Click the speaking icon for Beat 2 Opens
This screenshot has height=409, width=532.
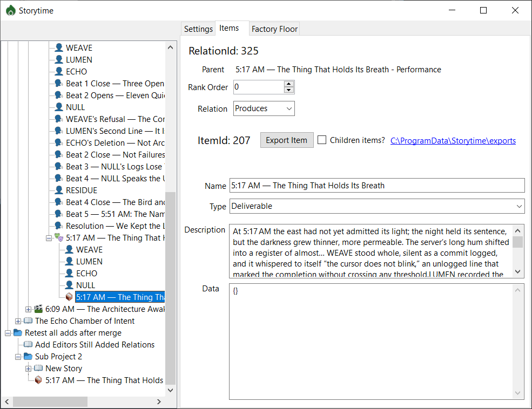[x=59, y=95]
